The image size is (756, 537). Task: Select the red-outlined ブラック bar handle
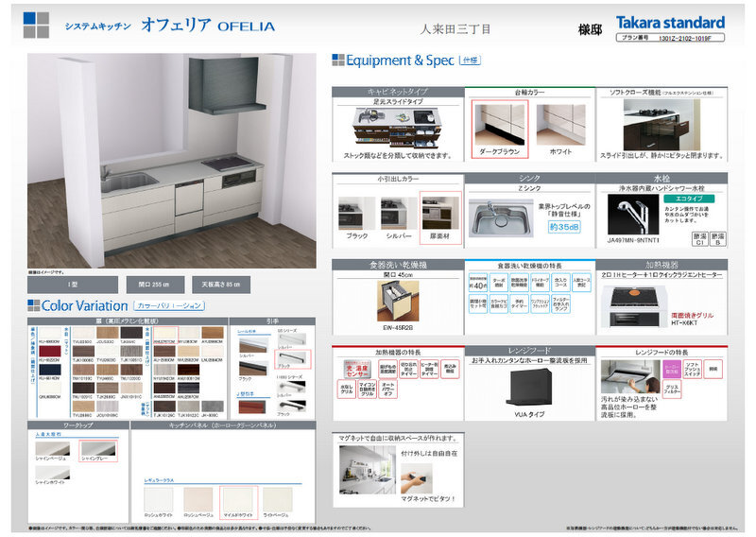point(293,359)
